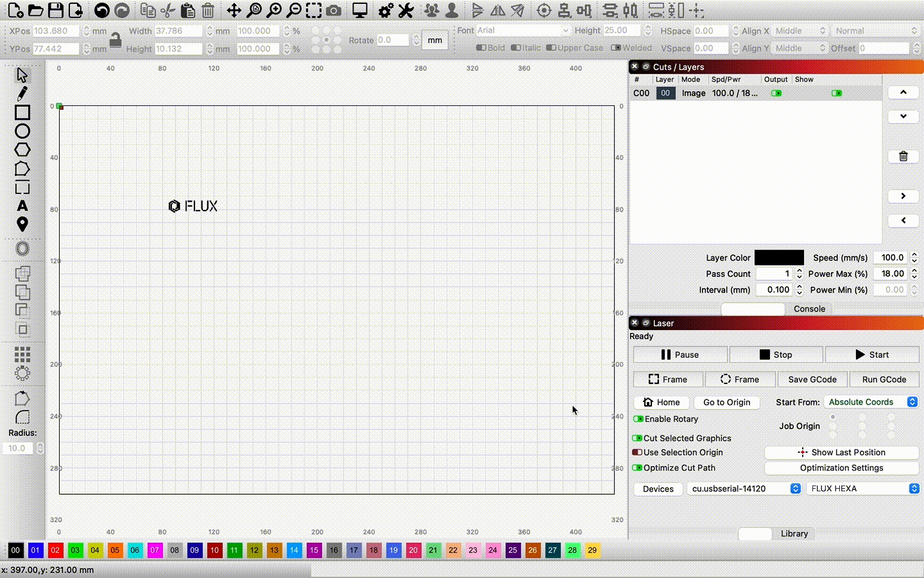Switch to the Console tab
The image size is (924, 578).
click(809, 309)
